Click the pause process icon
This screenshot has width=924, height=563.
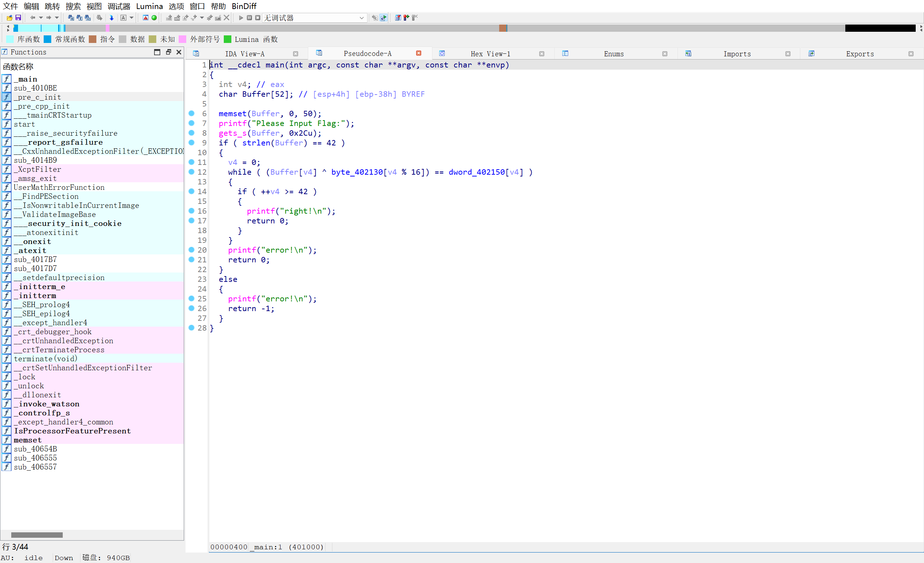coord(249,18)
